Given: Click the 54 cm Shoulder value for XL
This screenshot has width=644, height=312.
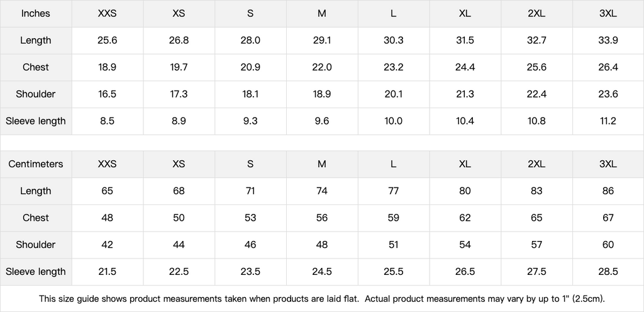Looking at the screenshot, I should coord(465,245).
